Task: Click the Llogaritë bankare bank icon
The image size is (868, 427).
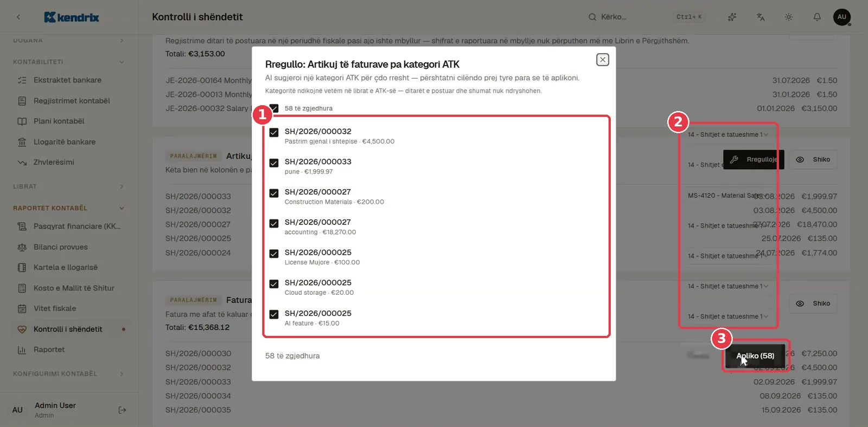Action: coord(22,142)
